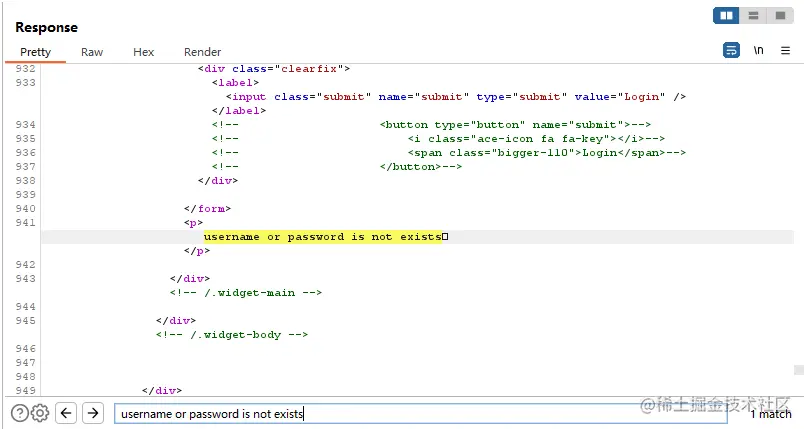Viewport: 806px width, 429px height.
Task: Click line number 949
Action: 25,390
